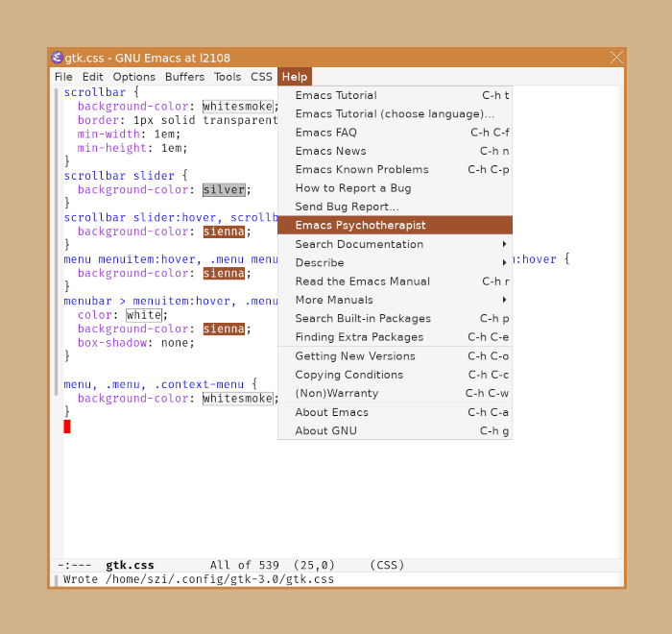Screen dimensions: 672x634
Task: Select Send Bug Report menu item
Action: [x=347, y=207]
